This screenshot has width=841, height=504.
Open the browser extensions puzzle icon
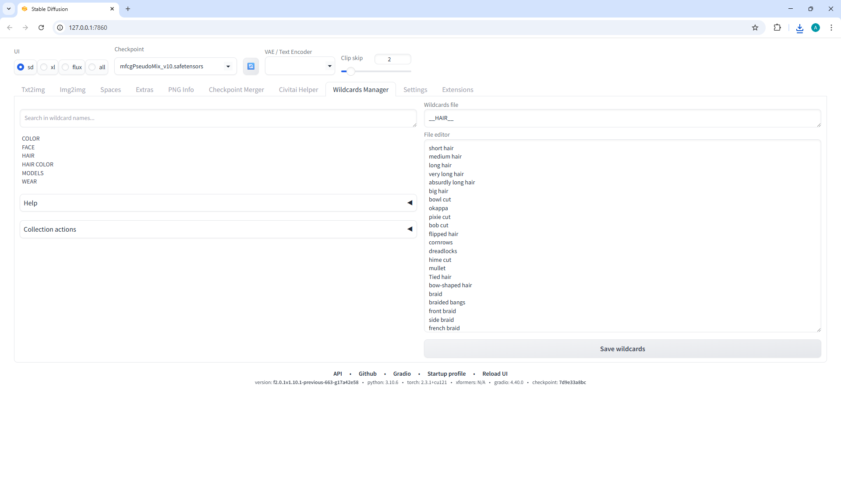[x=777, y=28]
